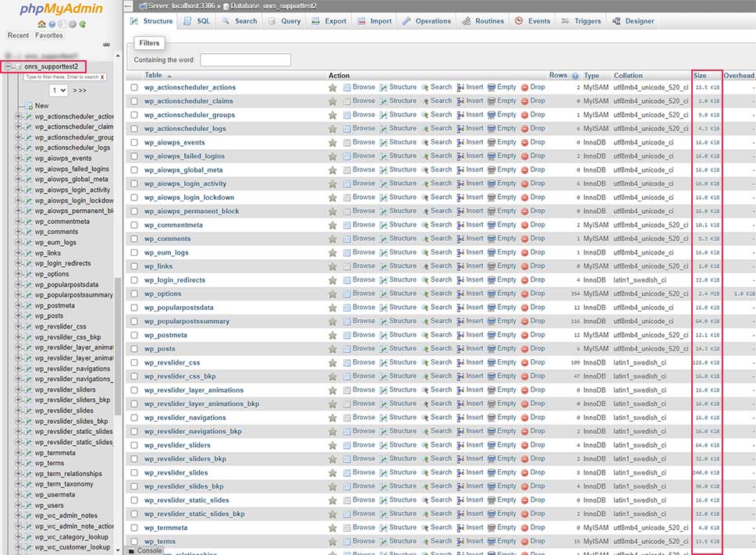Click favorite star for wp_posts row
The height and width of the screenshot is (555, 756).
coord(332,349)
